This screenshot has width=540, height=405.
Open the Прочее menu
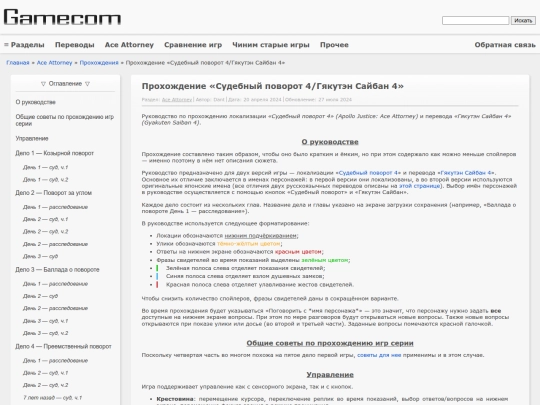pos(334,45)
